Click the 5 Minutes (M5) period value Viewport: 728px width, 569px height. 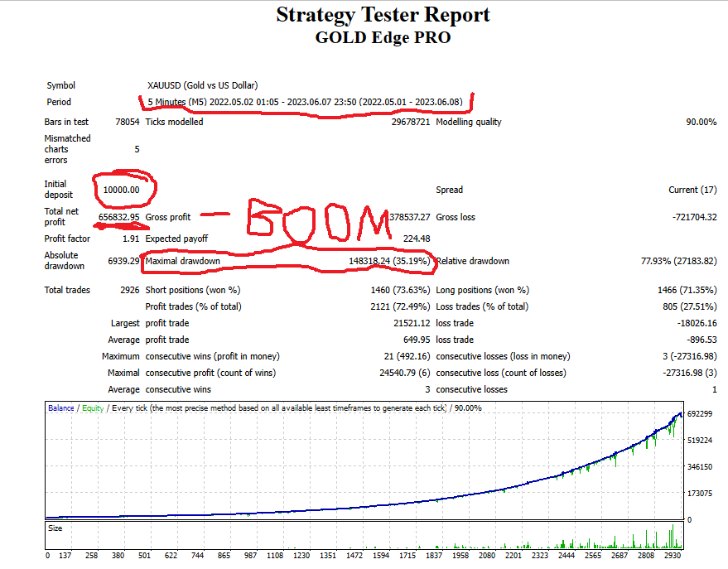tap(305, 102)
